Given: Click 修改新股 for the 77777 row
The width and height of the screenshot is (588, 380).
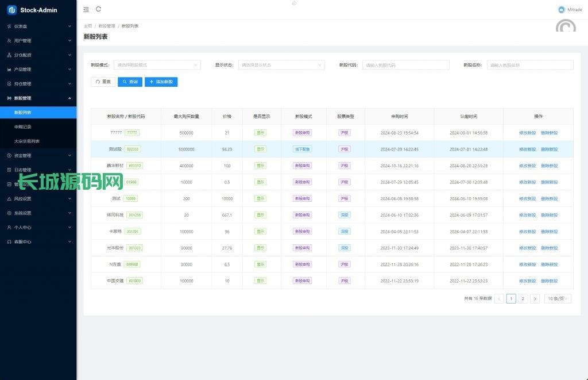Looking at the screenshot, I should [527, 133].
